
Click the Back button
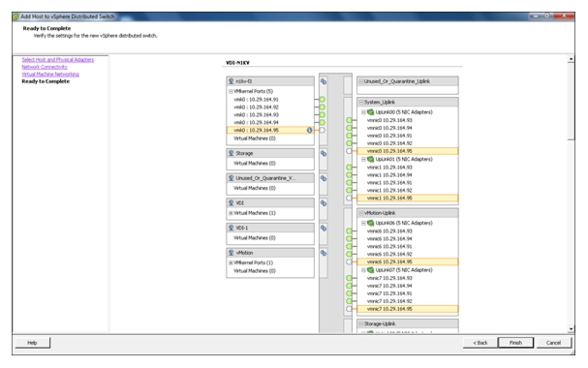click(x=480, y=343)
